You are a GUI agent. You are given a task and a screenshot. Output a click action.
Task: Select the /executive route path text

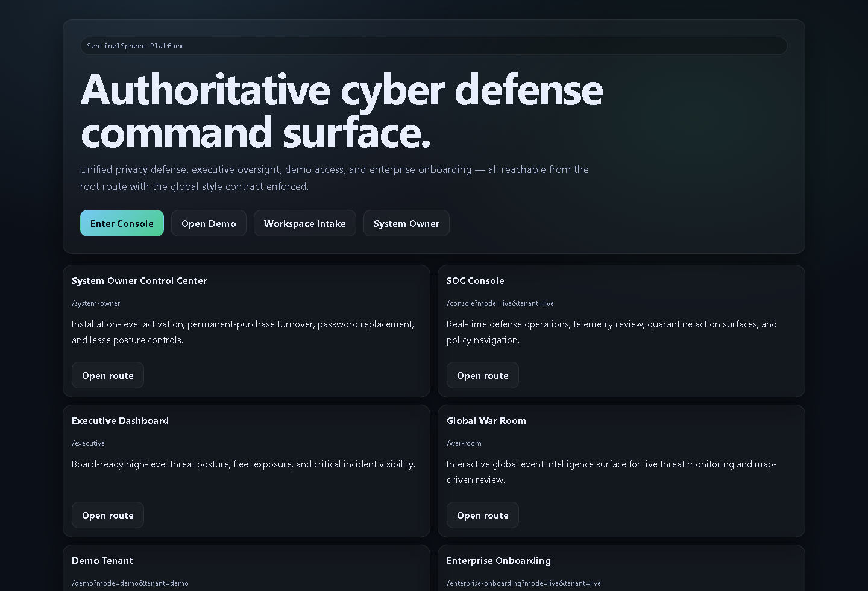coord(88,443)
